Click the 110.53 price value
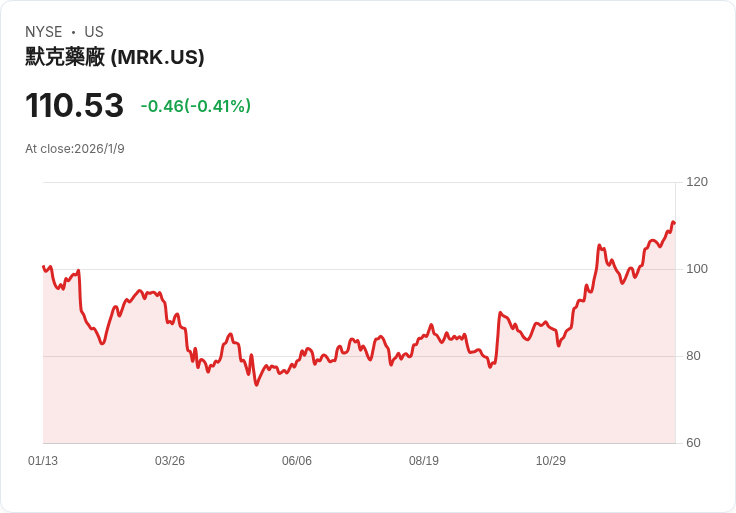Screen dimensions: 736x513 pyautogui.click(x=74, y=105)
